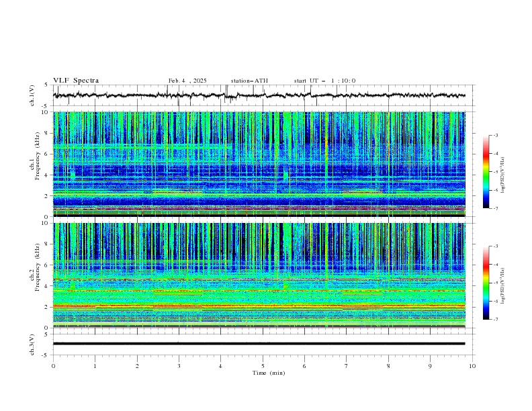532x411 pixels.
Task: Click ch.2 color bar tick "-7"
Action: 496,320
